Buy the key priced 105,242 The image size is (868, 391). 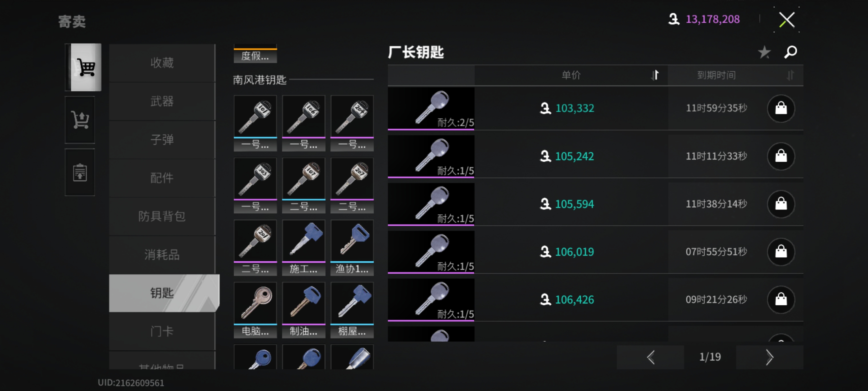click(781, 156)
